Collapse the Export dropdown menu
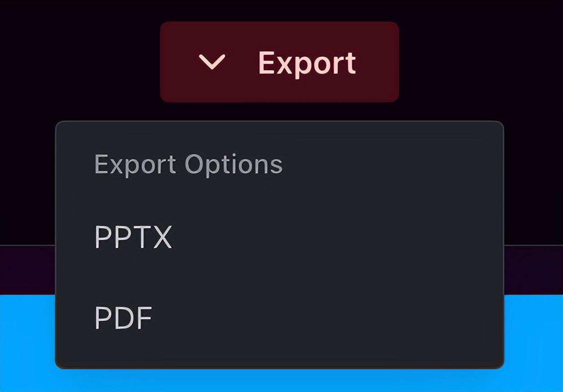563x392 pixels. point(279,62)
